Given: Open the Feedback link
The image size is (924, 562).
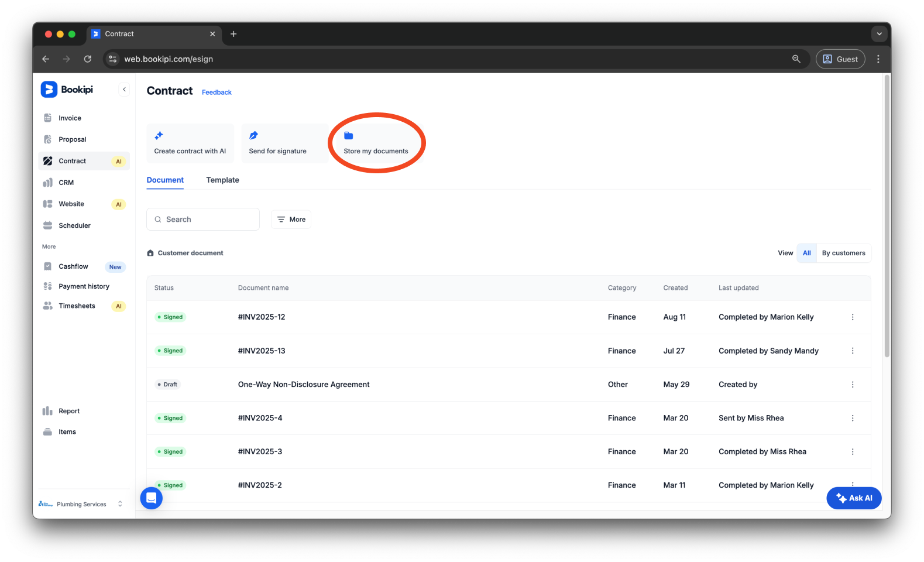Looking at the screenshot, I should pyautogui.click(x=217, y=92).
